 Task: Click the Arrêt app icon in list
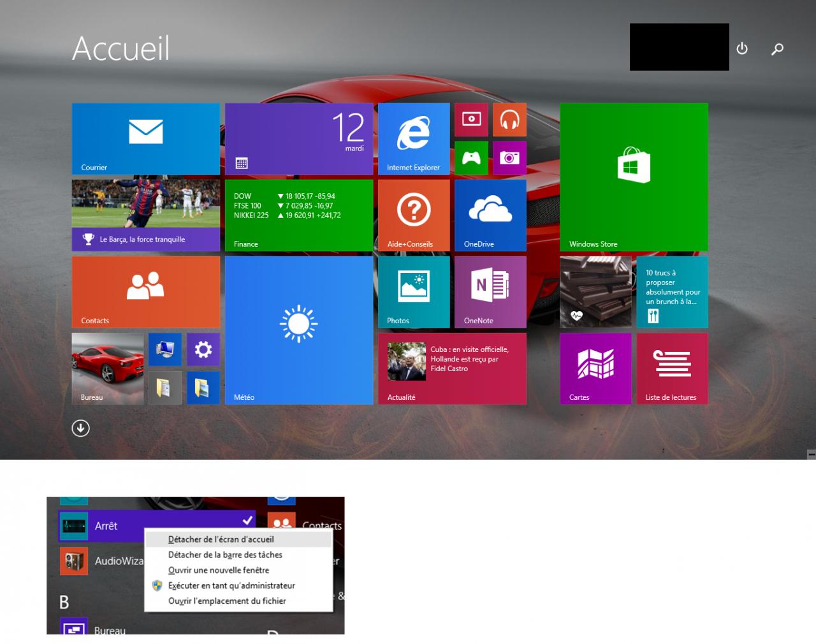click(x=73, y=526)
